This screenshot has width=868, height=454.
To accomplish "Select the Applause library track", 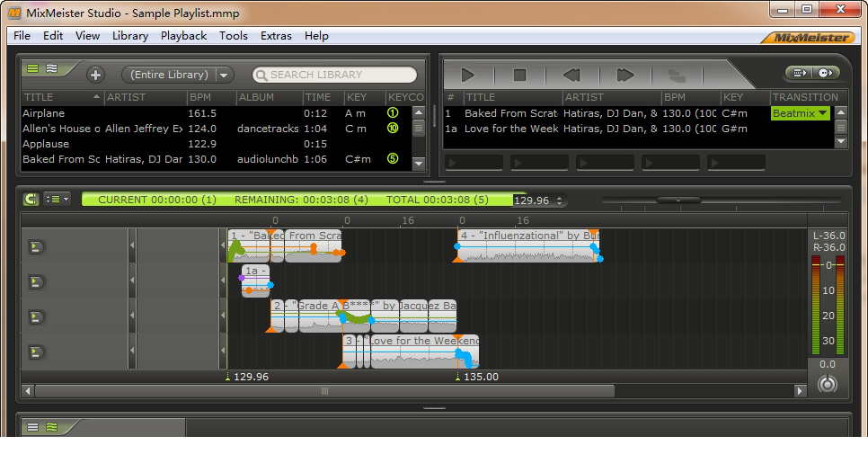I will coord(216,144).
